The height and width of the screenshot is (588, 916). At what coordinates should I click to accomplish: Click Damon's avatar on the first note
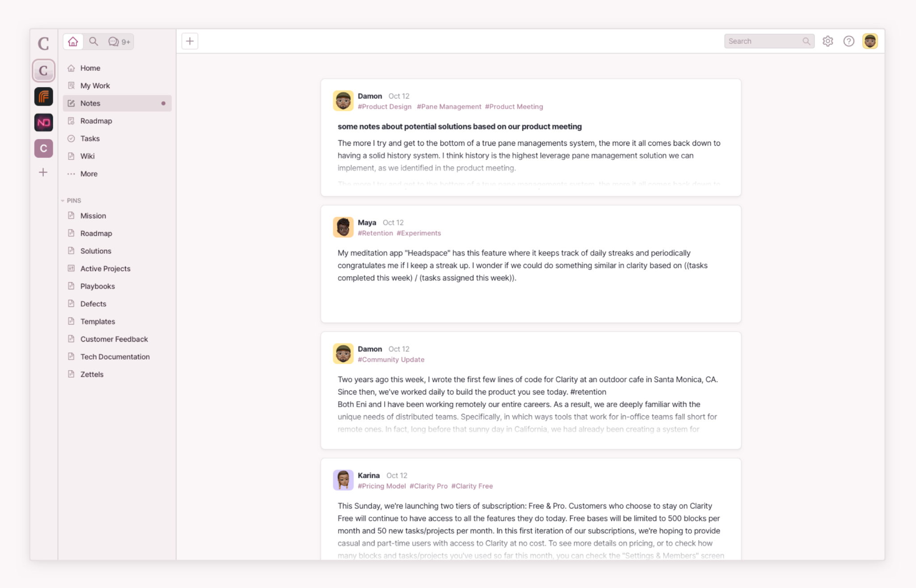pyautogui.click(x=343, y=101)
